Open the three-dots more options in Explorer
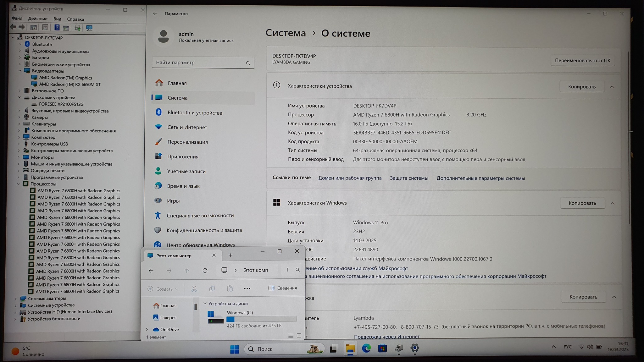 (247, 288)
